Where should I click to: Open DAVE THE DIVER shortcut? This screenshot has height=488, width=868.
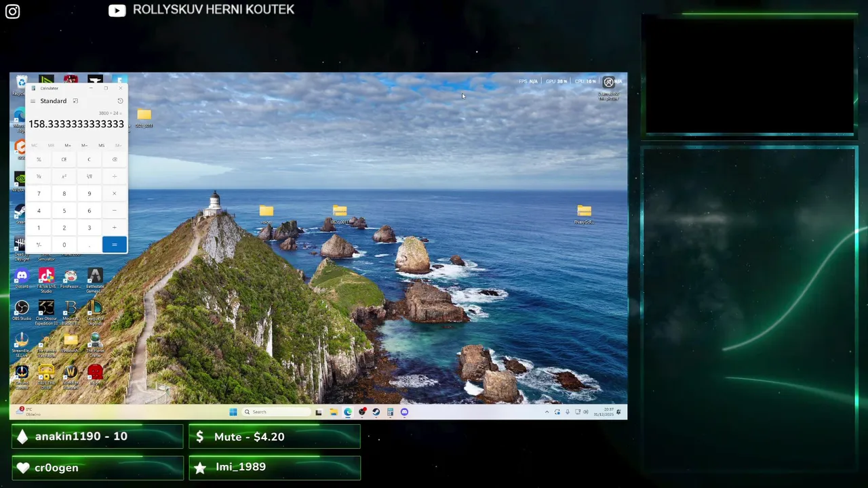pyautogui.click(x=46, y=375)
